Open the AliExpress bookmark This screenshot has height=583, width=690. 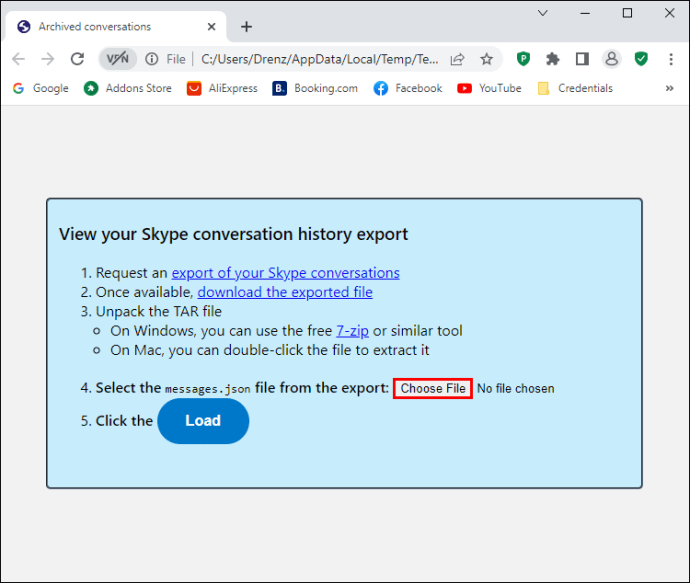tap(222, 88)
